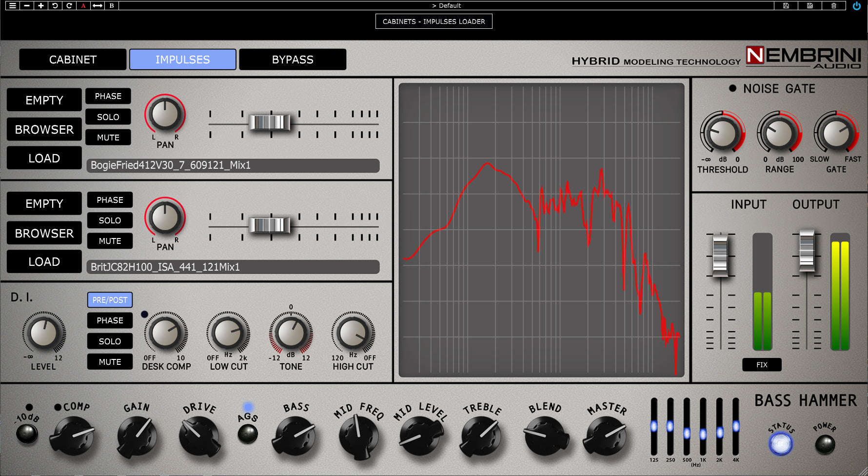Click the HIGH CUT knob
This screenshot has height=476, width=868.
(x=353, y=333)
